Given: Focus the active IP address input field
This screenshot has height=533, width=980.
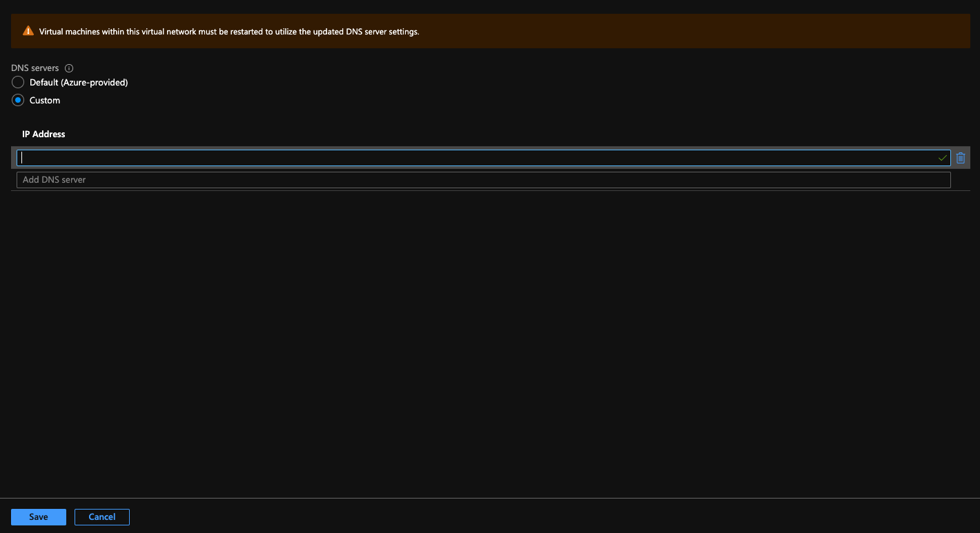Looking at the screenshot, I should [x=483, y=158].
